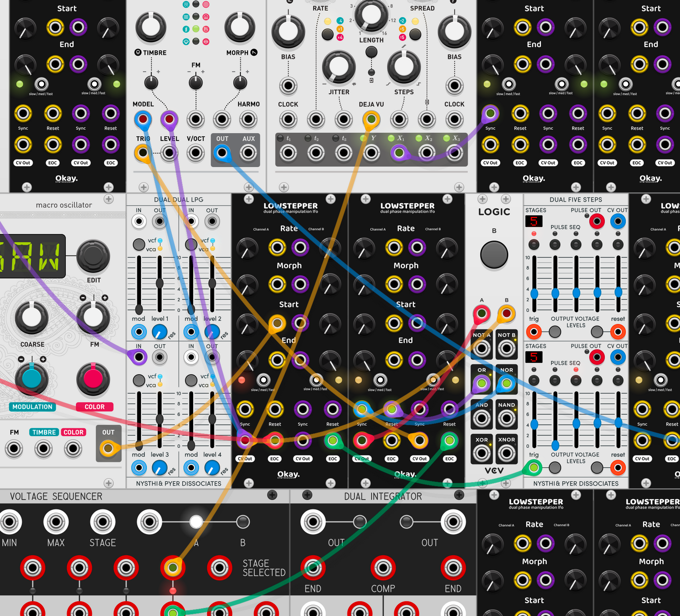Screen dimensions: 680x616
Task: Click the OR output jack on LOGIC
Action: click(x=481, y=383)
